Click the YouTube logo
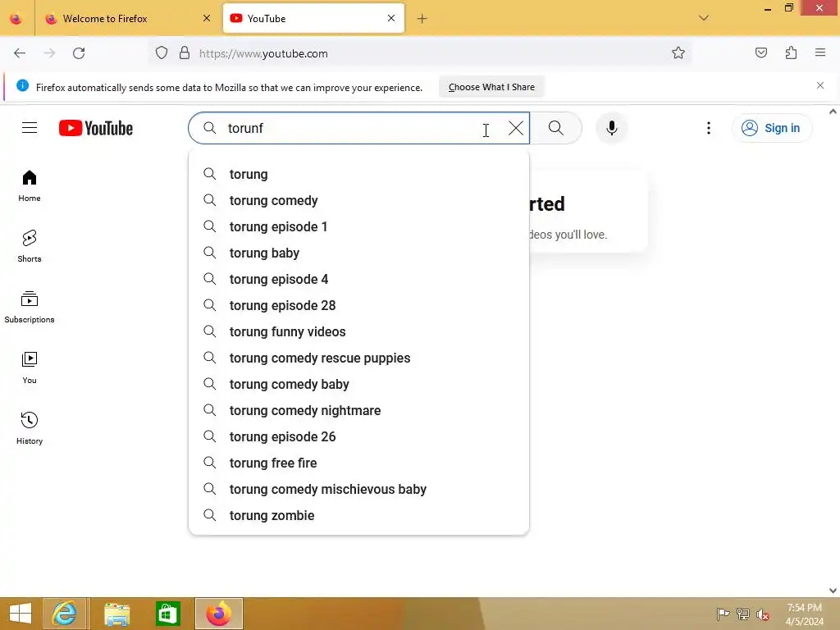The height and width of the screenshot is (630, 840). coord(96,128)
